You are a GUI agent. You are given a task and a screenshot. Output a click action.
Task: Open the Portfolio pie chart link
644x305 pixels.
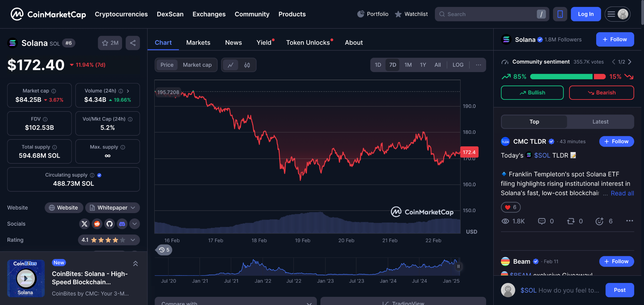(373, 14)
